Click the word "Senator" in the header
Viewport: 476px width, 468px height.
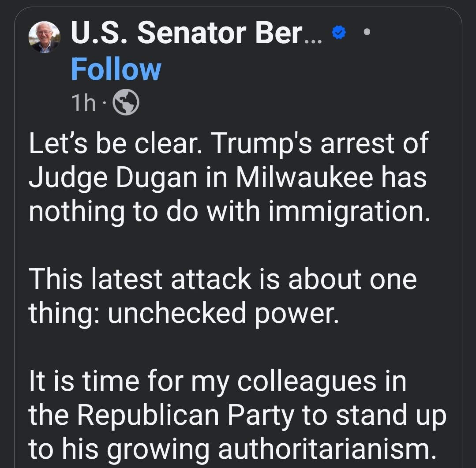[191, 33]
